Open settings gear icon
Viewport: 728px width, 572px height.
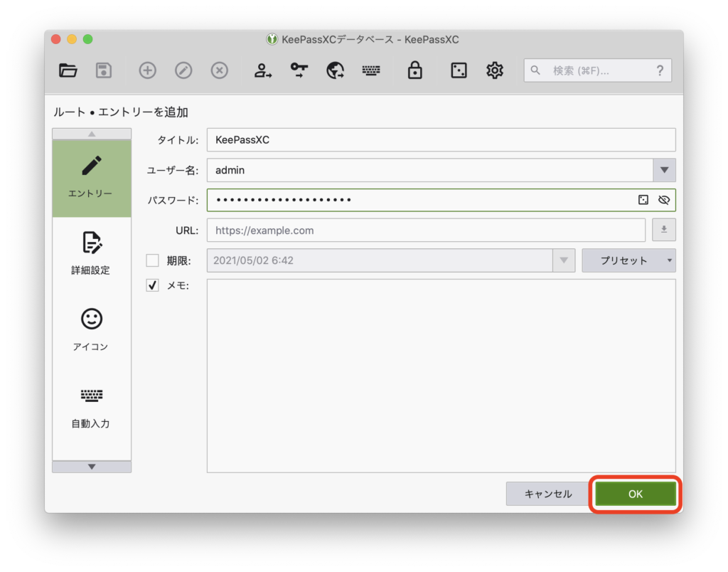[495, 70]
